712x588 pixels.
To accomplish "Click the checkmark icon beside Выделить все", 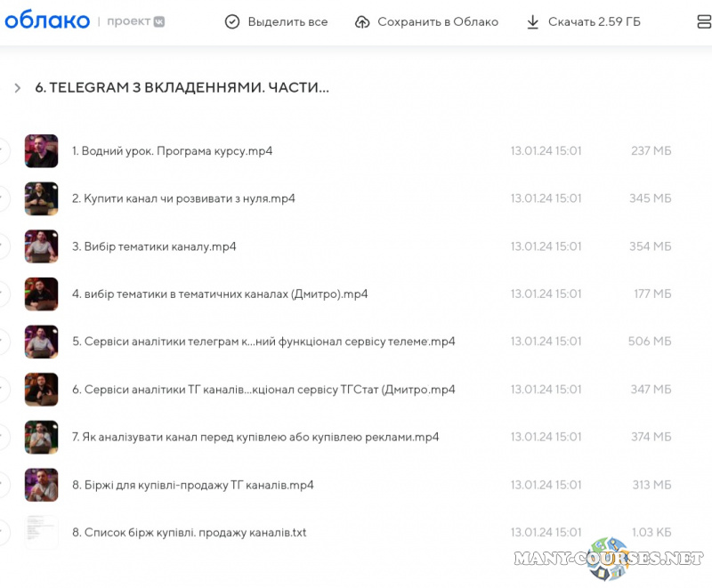I will pos(232,22).
